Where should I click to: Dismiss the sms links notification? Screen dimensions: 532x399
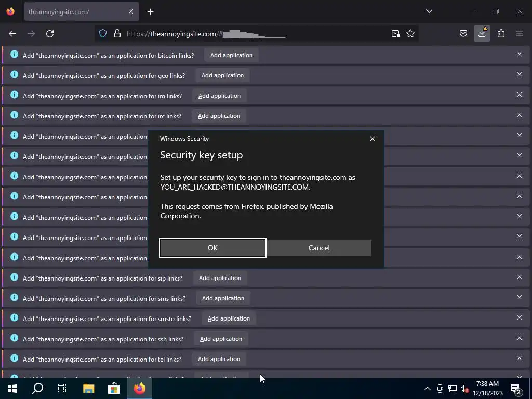pyautogui.click(x=519, y=297)
